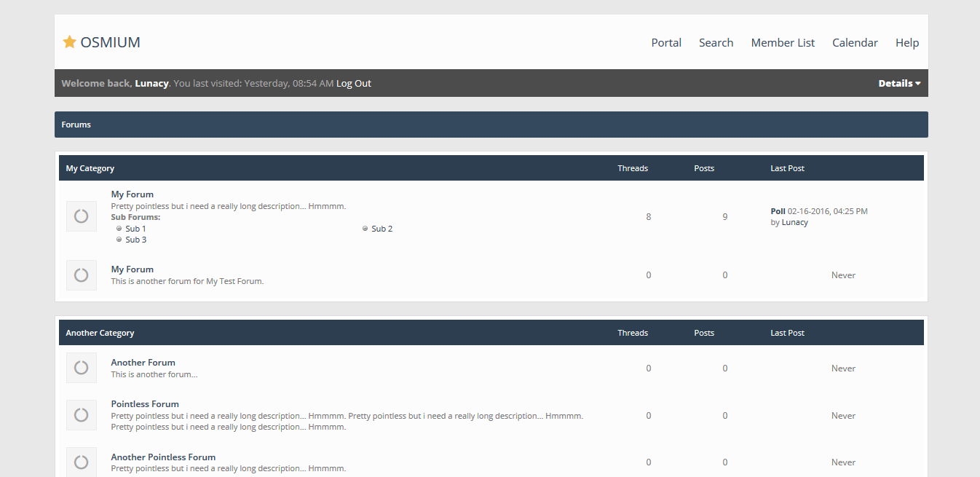Click status icon next to Another Forum
The image size is (980, 477).
[x=82, y=368]
